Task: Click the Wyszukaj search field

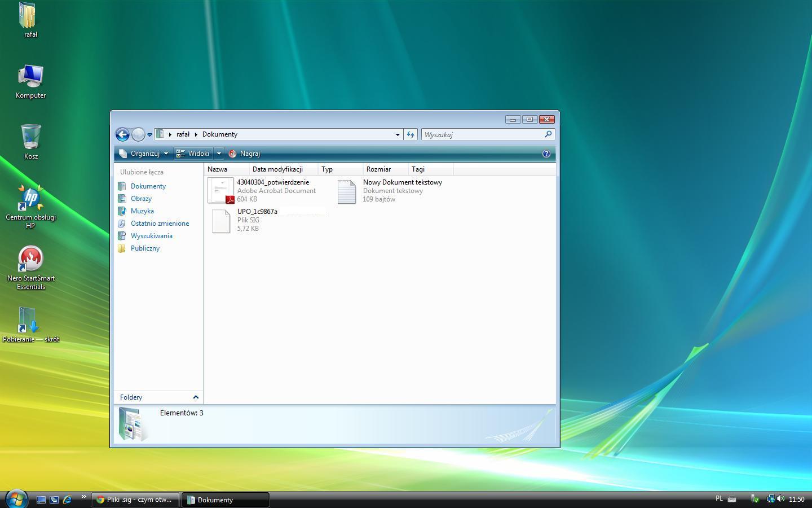Action: (482, 134)
